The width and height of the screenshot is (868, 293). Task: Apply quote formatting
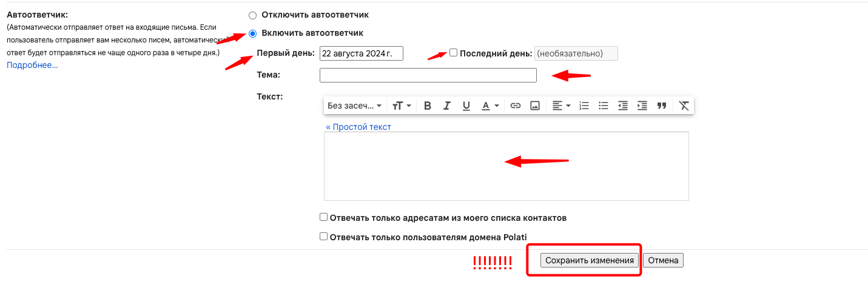[x=662, y=106]
